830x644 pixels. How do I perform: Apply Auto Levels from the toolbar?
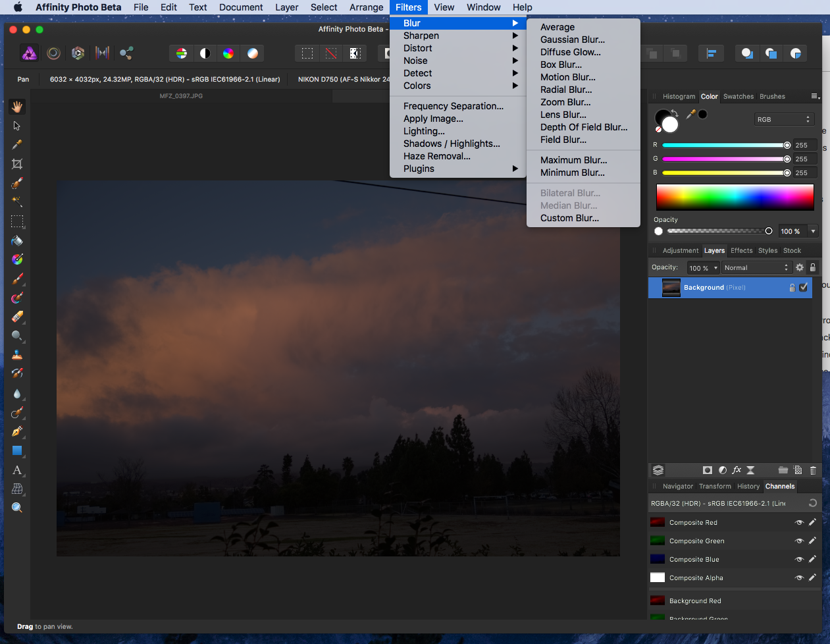(x=182, y=53)
